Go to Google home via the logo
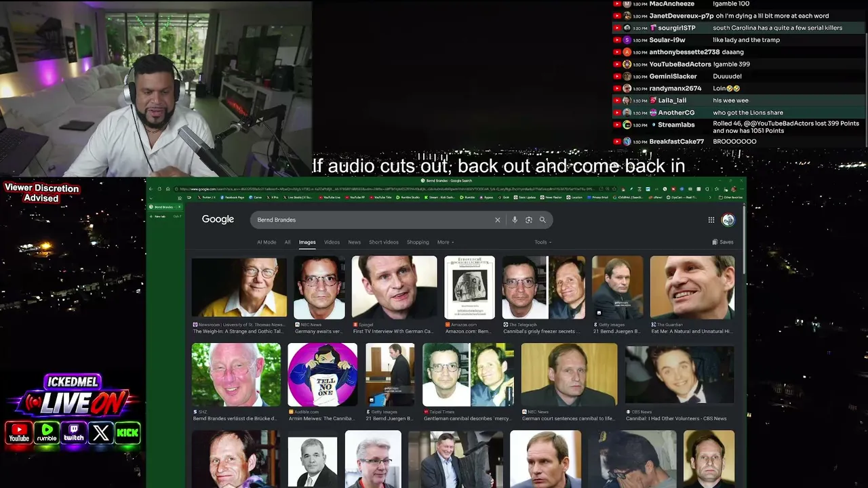 [x=218, y=220]
